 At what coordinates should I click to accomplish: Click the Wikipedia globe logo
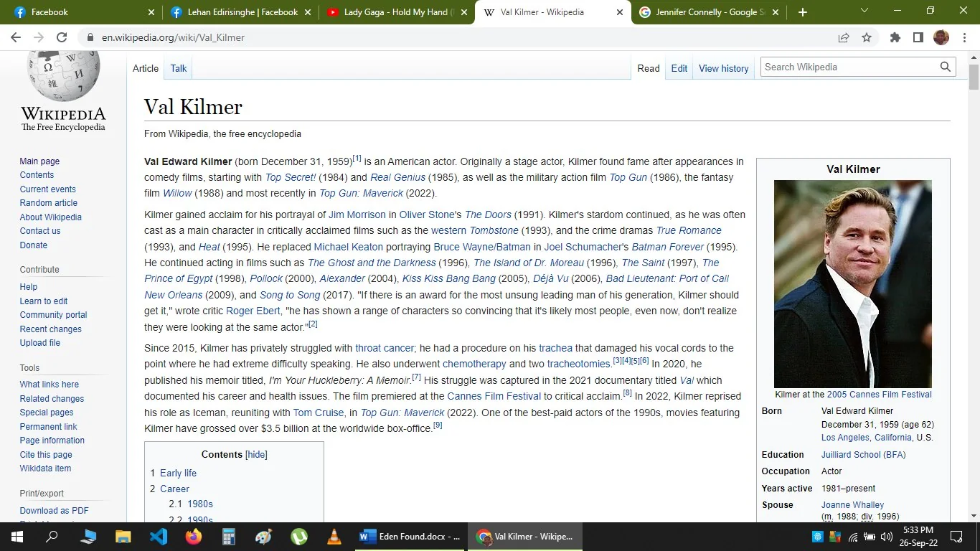click(x=63, y=75)
